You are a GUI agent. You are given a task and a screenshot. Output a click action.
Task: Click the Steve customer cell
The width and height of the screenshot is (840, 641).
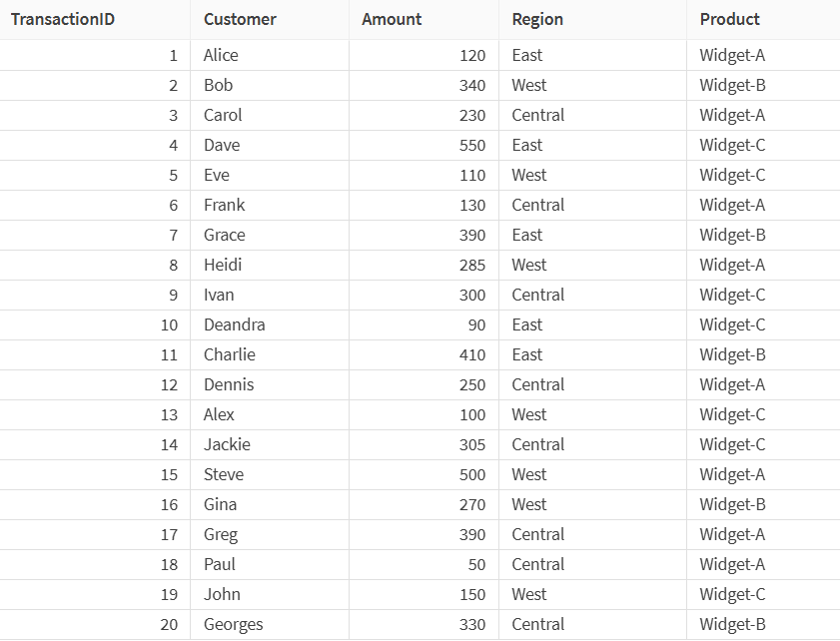(224, 474)
